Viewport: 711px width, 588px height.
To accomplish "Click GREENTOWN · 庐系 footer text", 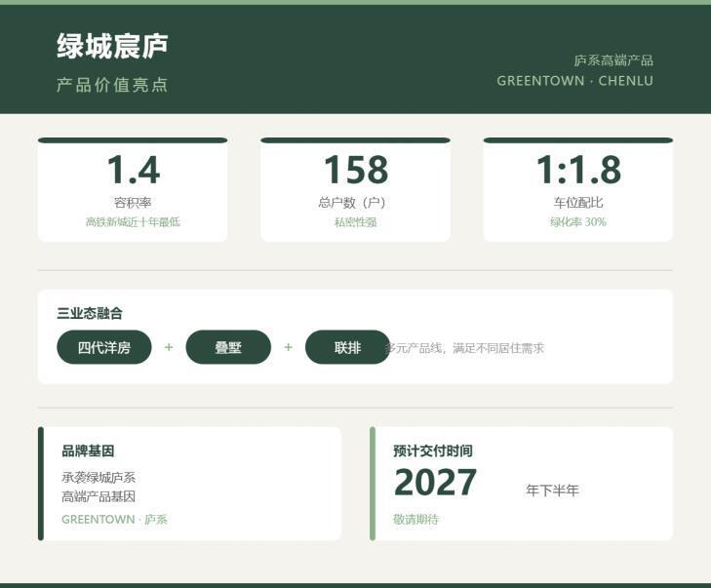I will pyautogui.click(x=115, y=519).
